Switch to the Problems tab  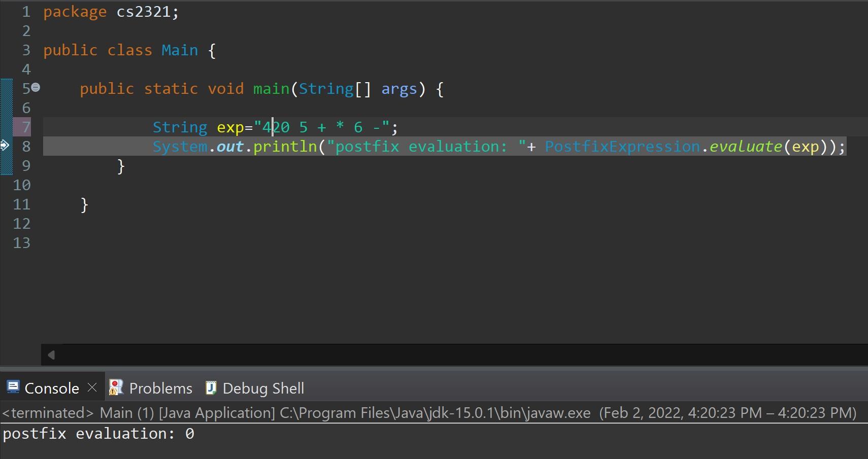160,387
